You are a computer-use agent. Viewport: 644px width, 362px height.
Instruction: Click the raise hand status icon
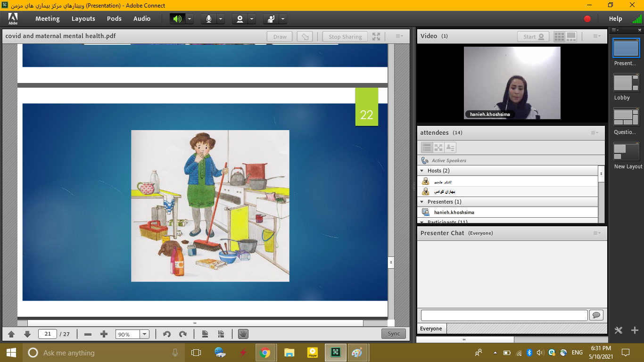tap(271, 19)
